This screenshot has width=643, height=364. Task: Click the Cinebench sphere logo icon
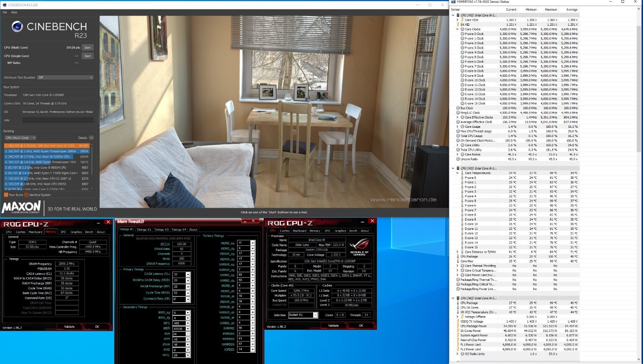[x=17, y=27]
